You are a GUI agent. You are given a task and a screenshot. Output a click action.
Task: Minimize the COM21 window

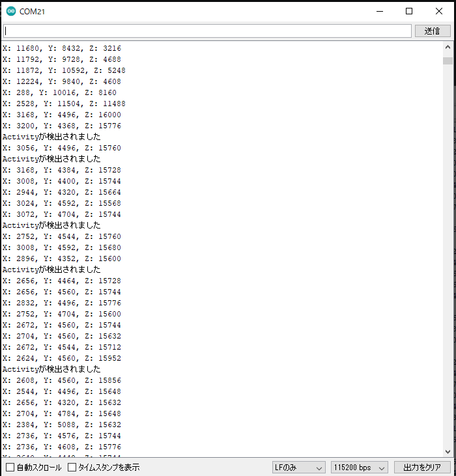click(x=380, y=11)
